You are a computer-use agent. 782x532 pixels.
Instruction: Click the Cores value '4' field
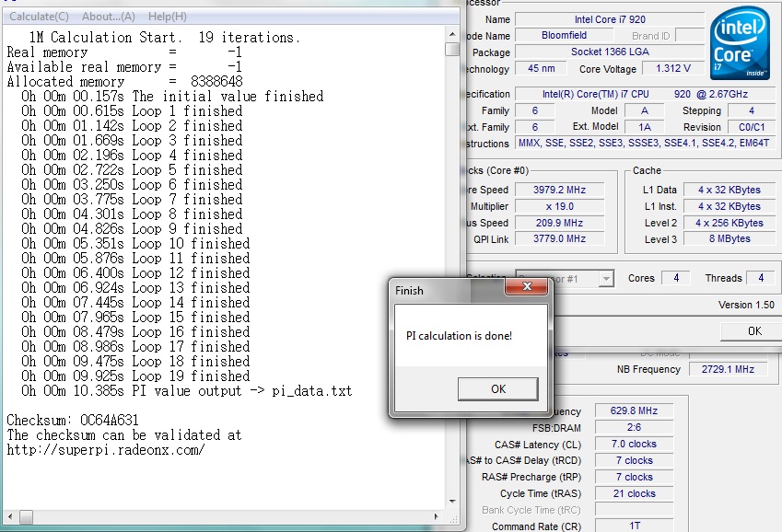point(676,278)
